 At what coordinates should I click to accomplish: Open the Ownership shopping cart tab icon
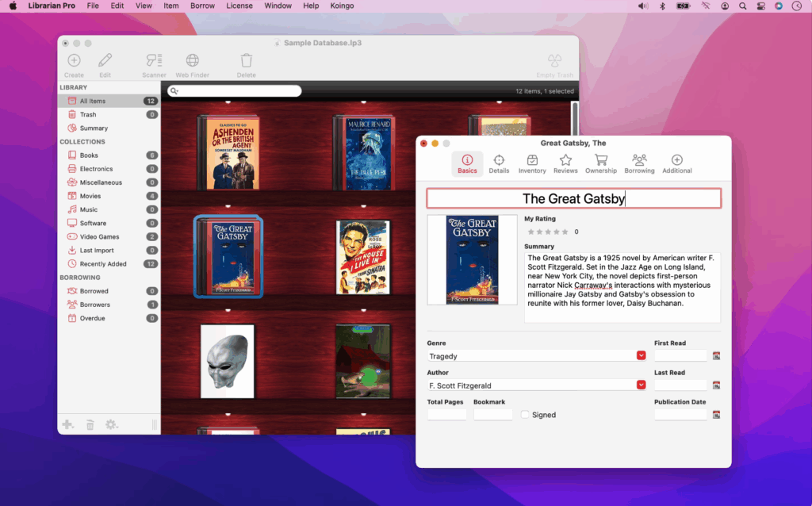[600, 162]
